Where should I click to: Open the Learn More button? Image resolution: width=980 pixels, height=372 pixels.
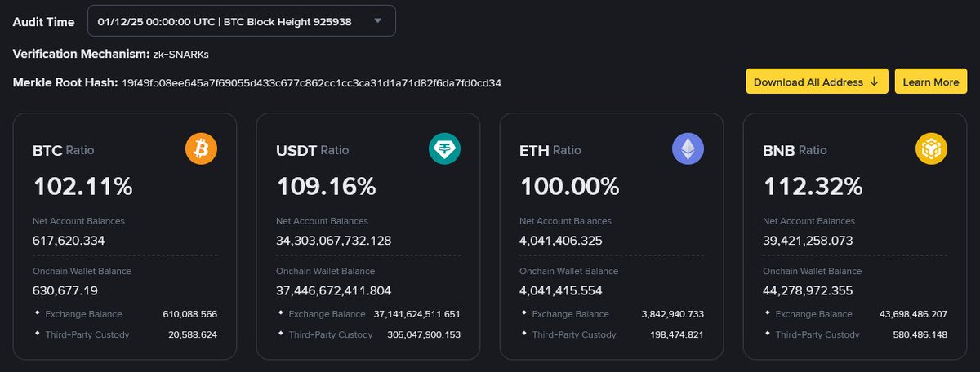tap(931, 82)
